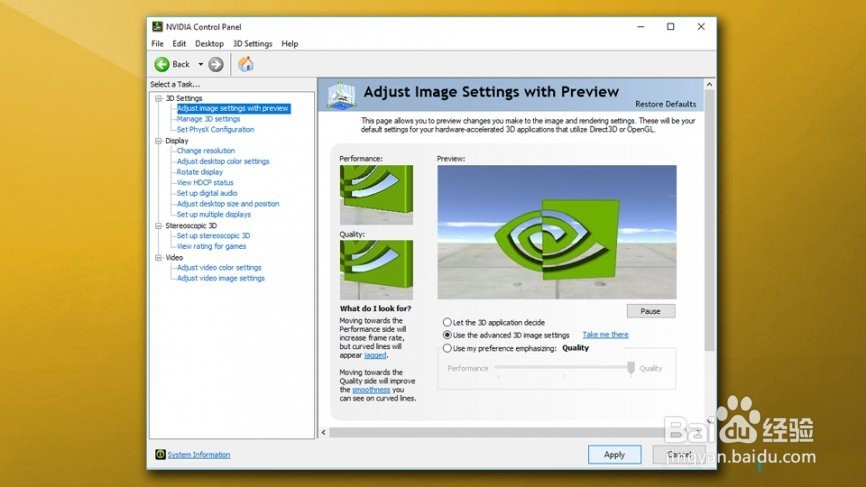Screen dimensions: 866x487
Task: Select Let the 3D application decide
Action: click(447, 322)
